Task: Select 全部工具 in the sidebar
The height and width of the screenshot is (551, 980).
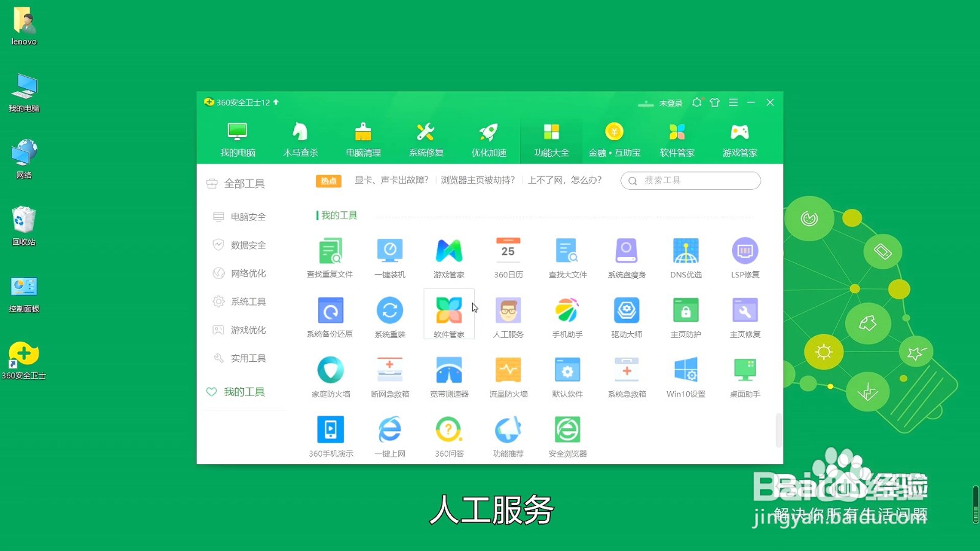Action: pyautogui.click(x=236, y=184)
